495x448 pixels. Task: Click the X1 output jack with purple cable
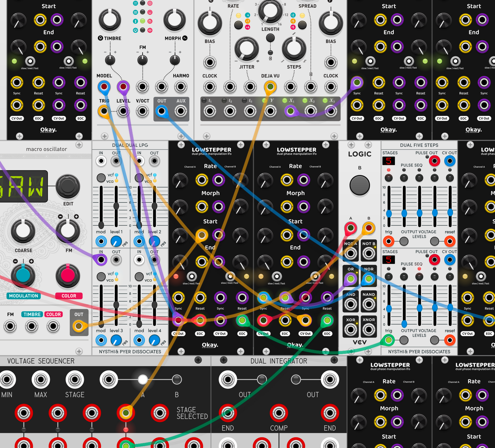coord(291,111)
